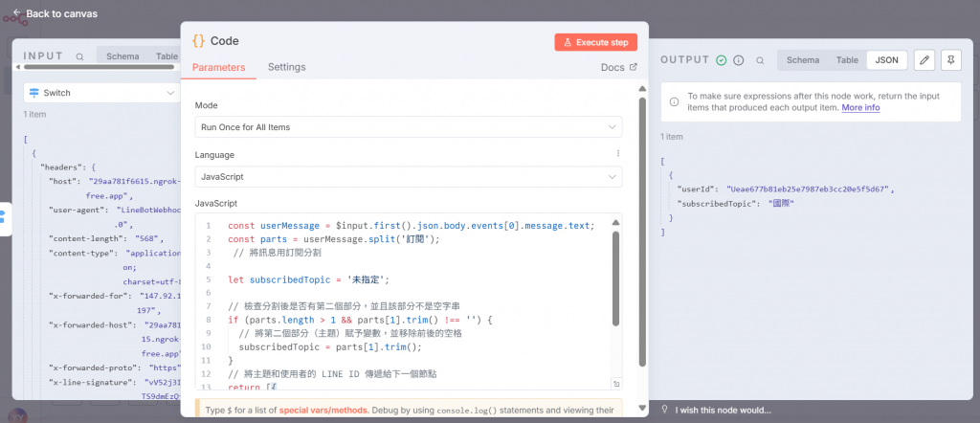Open the More info link
Viewport: 980px width, 423px height.
[860, 107]
